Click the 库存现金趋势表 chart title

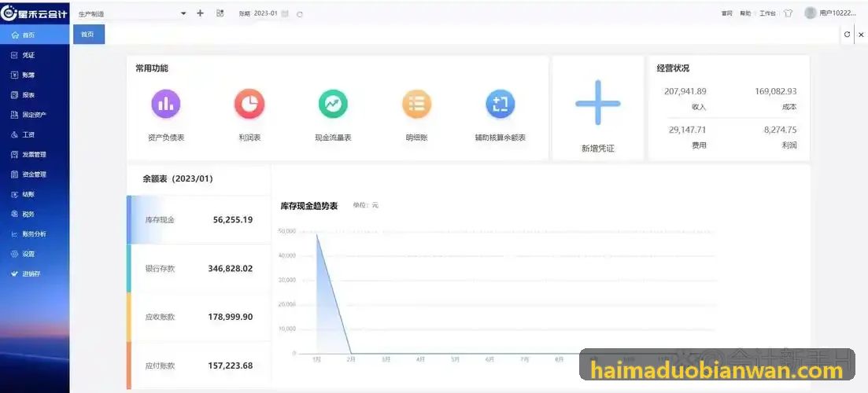pyautogui.click(x=309, y=206)
